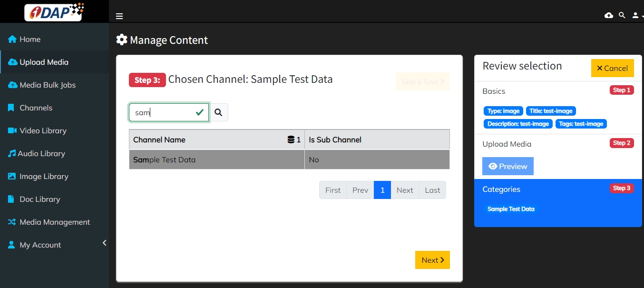Image resolution: width=644 pixels, height=288 pixels.
Task: Select page 1 in pagination
Action: pos(382,190)
